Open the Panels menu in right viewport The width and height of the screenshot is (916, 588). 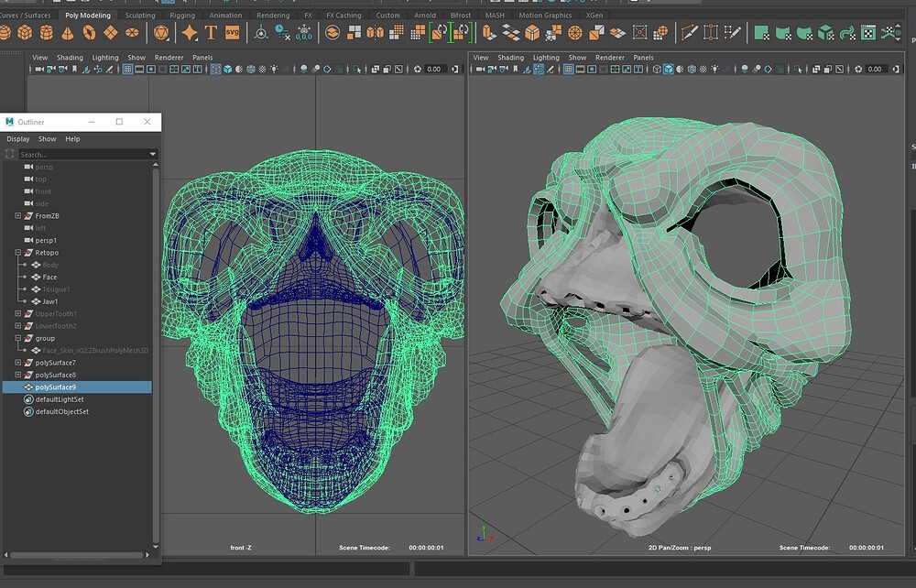point(643,57)
